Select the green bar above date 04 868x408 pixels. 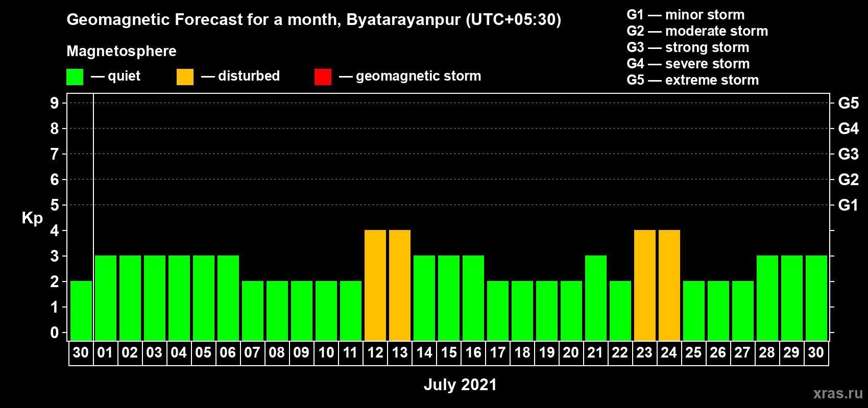179,298
